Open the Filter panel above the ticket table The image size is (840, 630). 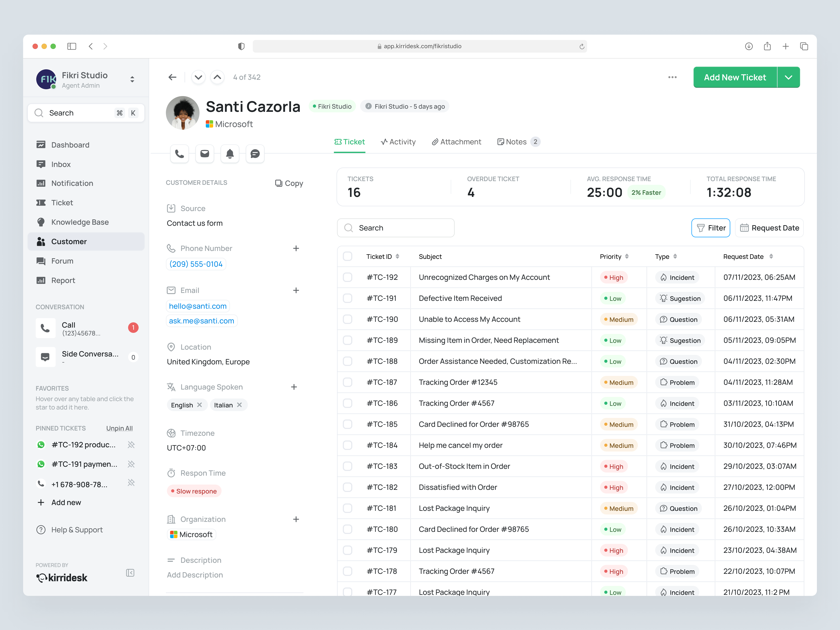click(x=710, y=227)
